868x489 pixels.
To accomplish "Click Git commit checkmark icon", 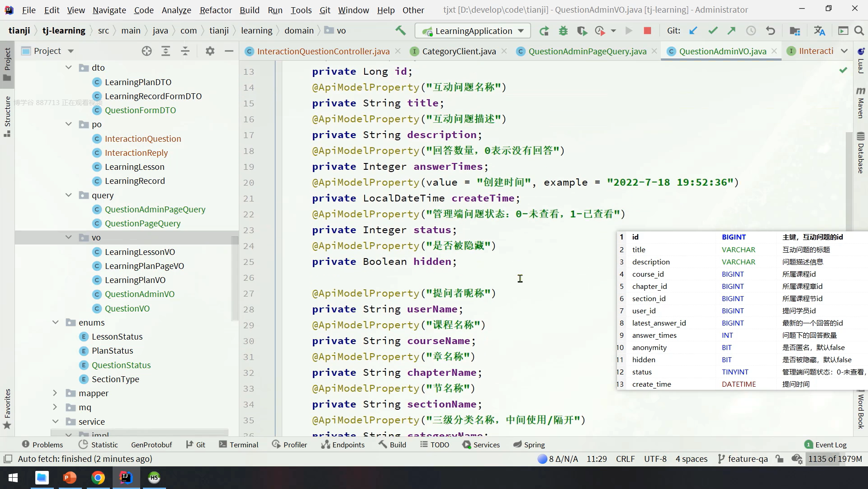I will coord(713,31).
